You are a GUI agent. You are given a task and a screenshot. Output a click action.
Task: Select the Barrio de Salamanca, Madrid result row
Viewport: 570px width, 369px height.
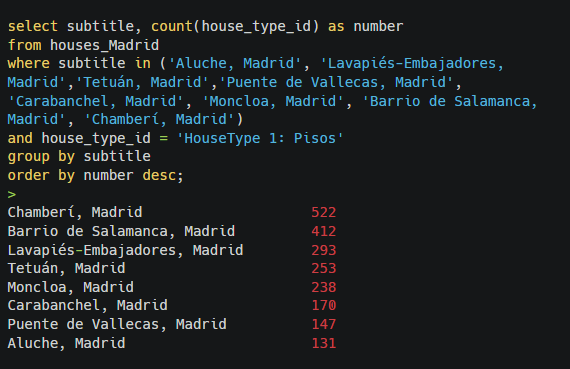click(x=172, y=231)
